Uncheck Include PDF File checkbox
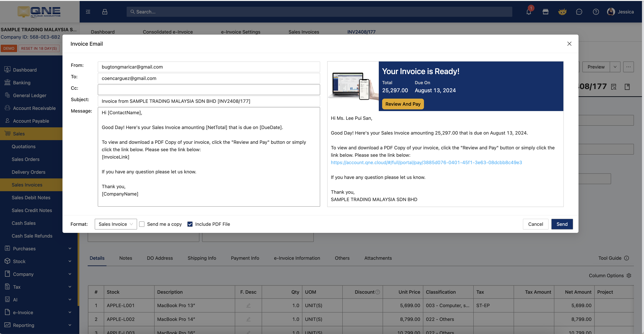Screen dimensions: 644x334 (190, 224)
